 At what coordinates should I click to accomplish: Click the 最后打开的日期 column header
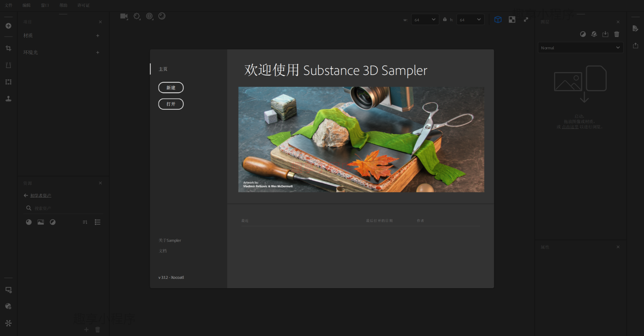379,220
